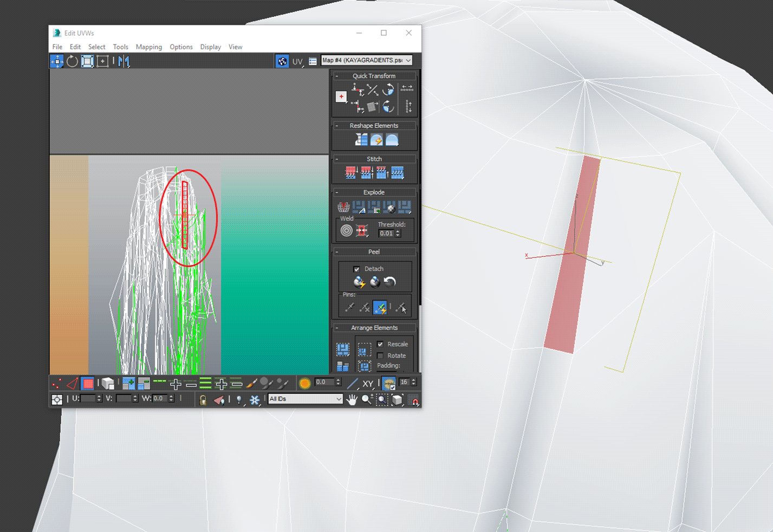Screen dimensions: 773x532
Task: Click the Reset Peel icon
Action: pyautogui.click(x=390, y=281)
